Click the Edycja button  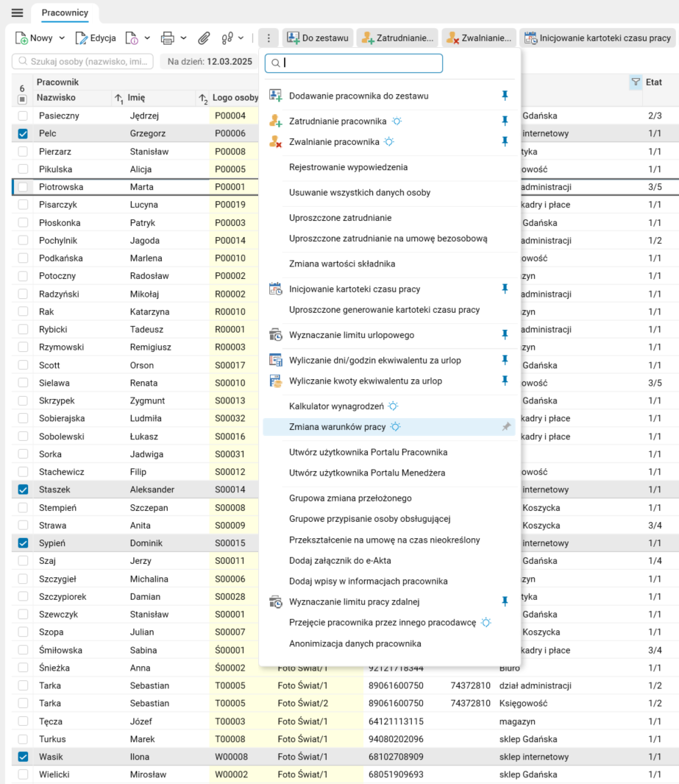[96, 38]
